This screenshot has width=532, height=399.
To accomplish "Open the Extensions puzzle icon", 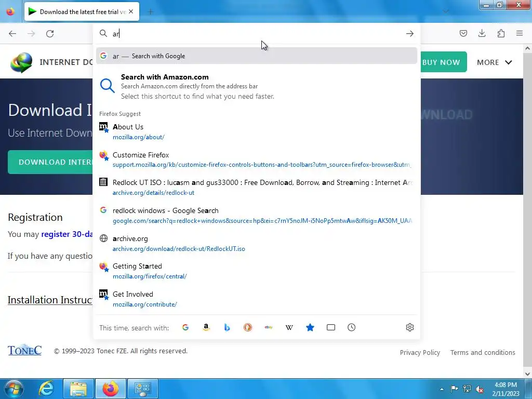I will click(x=501, y=33).
